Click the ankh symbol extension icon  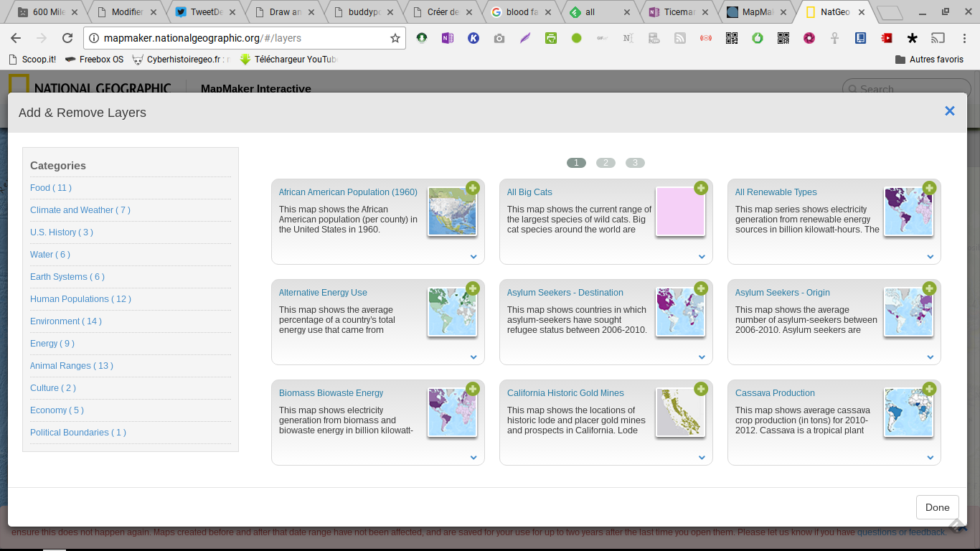tap(834, 38)
